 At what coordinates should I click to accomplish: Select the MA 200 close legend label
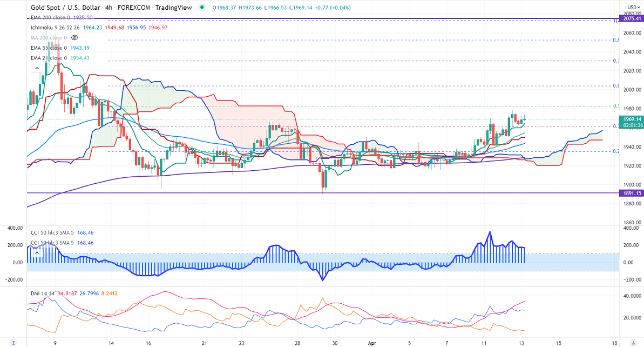[x=49, y=38]
